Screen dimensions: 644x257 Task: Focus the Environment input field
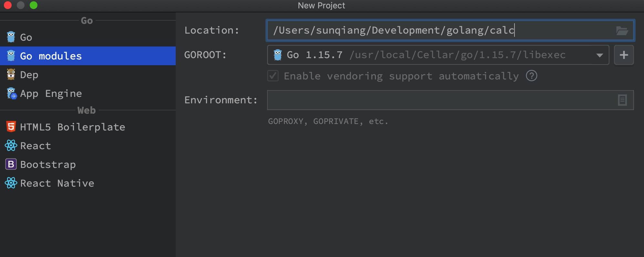(439, 100)
